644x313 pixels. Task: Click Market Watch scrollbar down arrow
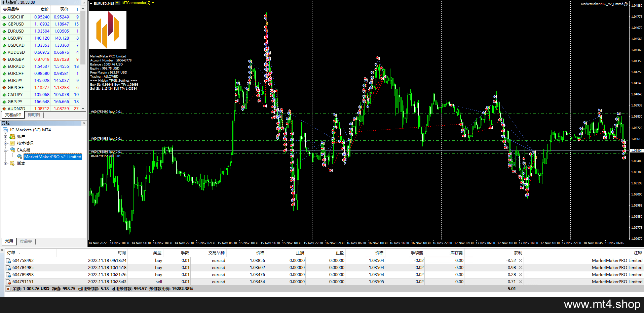83,108
